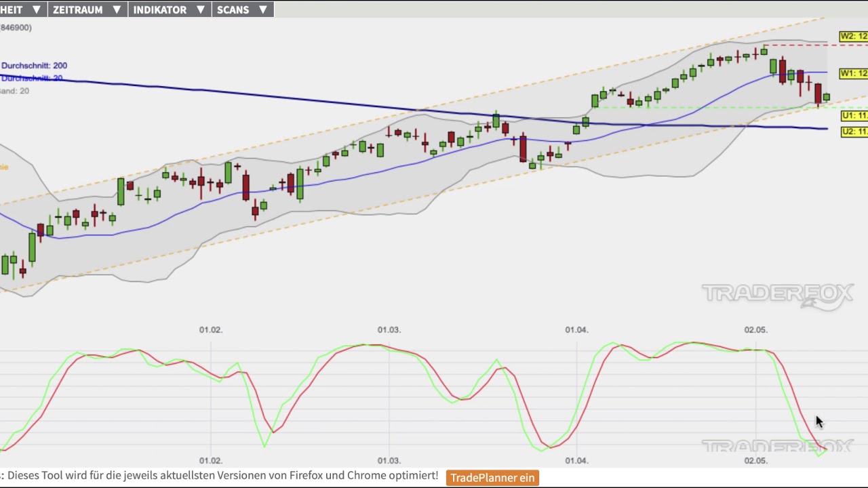The image size is (868, 488).
Task: Open the SCANS dropdown menu
Action: [243, 9]
